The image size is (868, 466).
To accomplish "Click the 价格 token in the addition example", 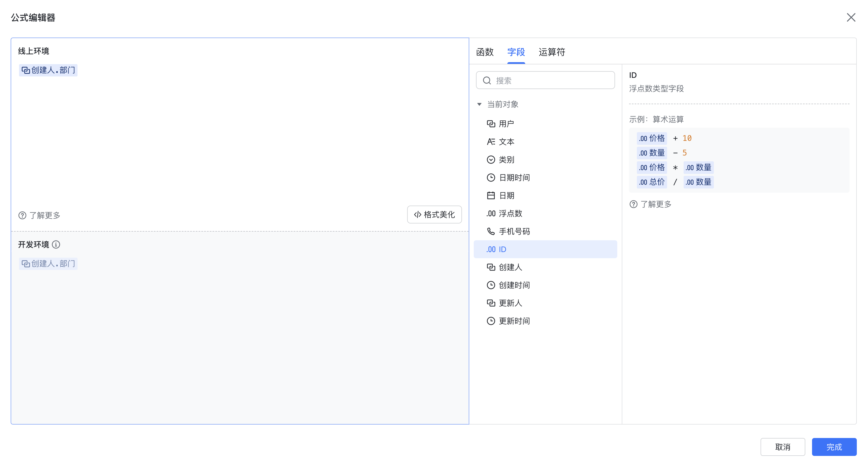I will click(x=652, y=138).
